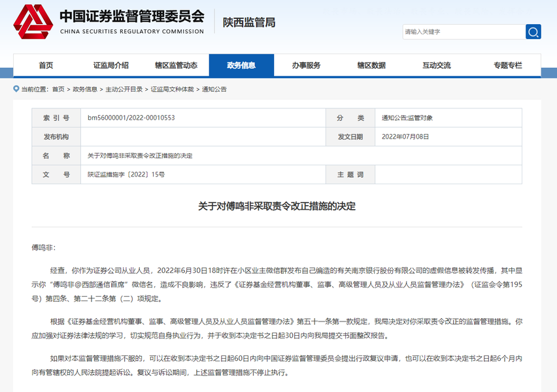Image resolution: width=557 pixels, height=392 pixels.
Task: Focus the keyword search input field
Action: [x=463, y=31]
